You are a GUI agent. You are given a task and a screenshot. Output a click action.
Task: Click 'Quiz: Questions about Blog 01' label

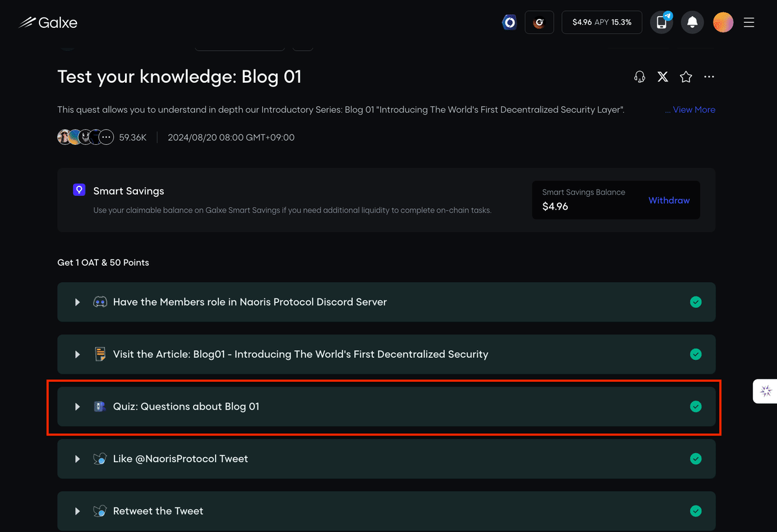(x=186, y=406)
